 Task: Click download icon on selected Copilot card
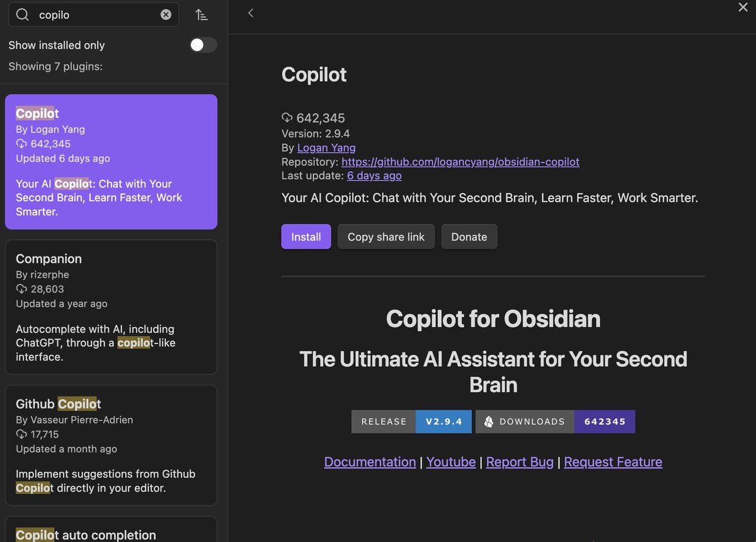tap(21, 144)
